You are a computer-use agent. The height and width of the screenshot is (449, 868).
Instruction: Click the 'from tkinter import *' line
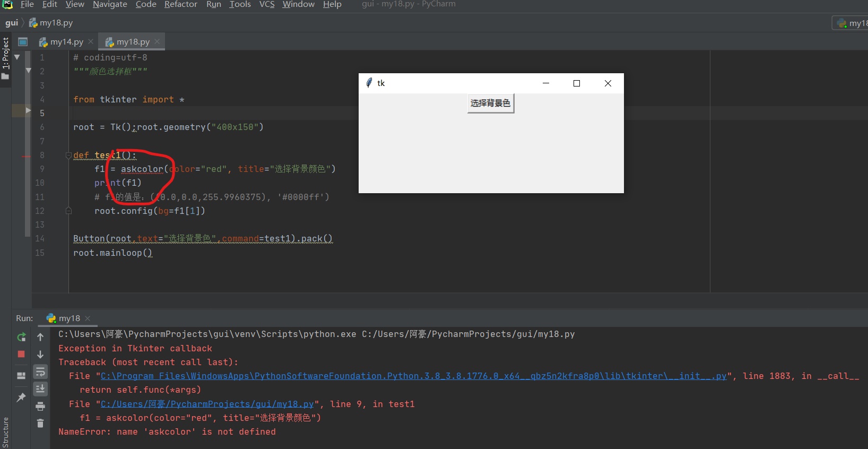pos(129,99)
